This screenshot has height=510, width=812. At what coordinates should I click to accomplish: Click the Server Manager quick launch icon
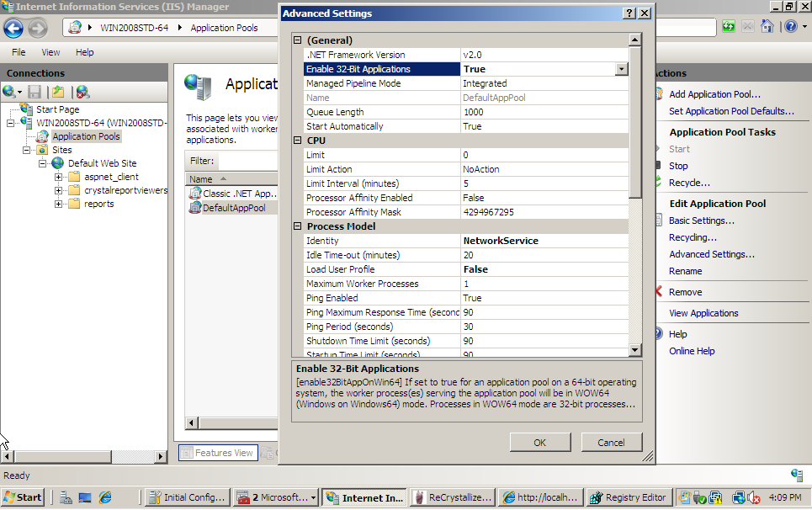click(66, 497)
